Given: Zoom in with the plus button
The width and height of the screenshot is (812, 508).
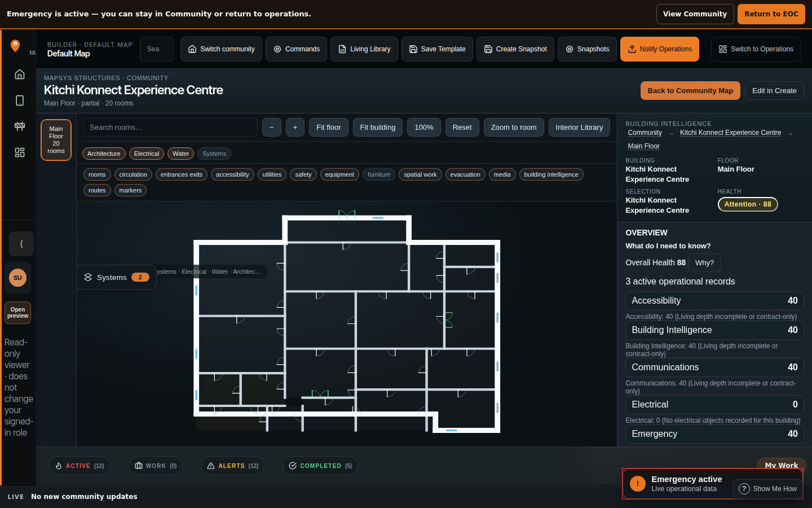Looking at the screenshot, I should coord(295,128).
